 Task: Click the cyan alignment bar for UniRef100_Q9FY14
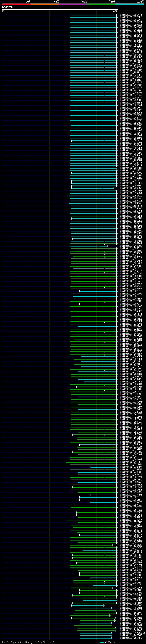tap(94, 25)
